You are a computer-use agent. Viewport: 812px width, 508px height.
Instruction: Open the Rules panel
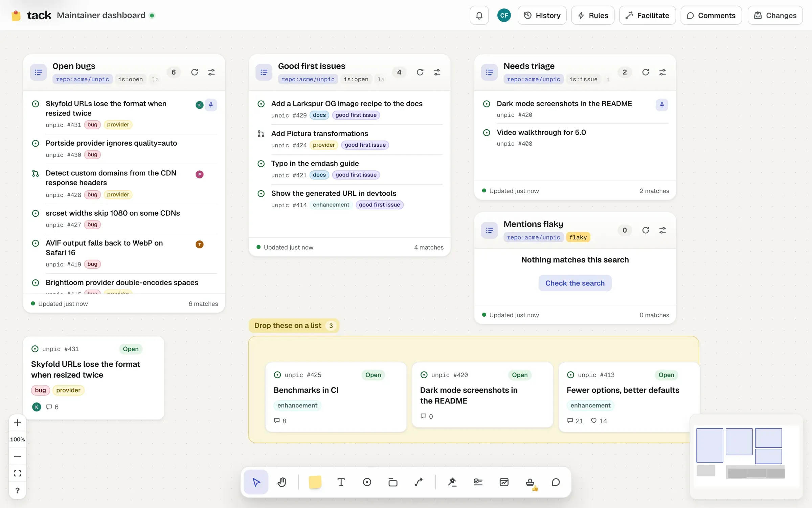(593, 15)
